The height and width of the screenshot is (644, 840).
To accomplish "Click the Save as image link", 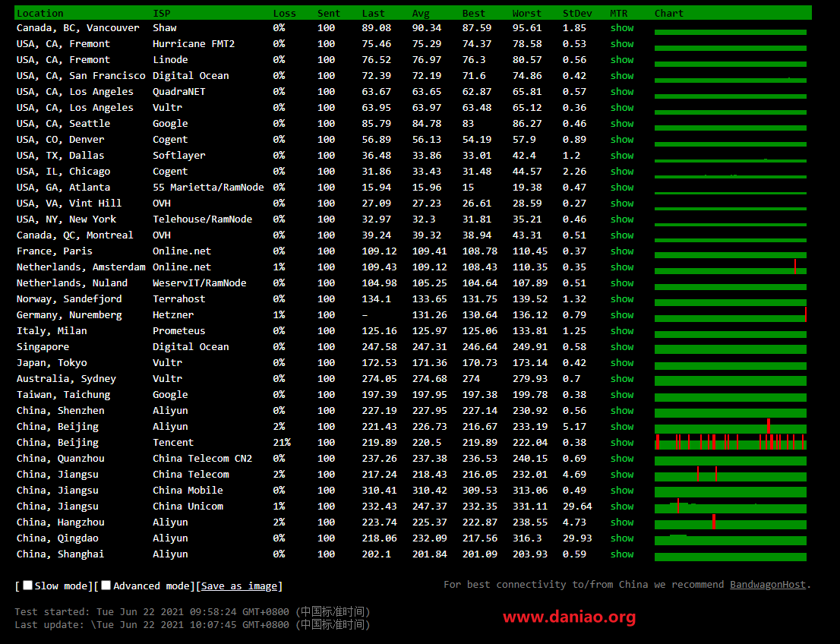I will click(x=239, y=586).
